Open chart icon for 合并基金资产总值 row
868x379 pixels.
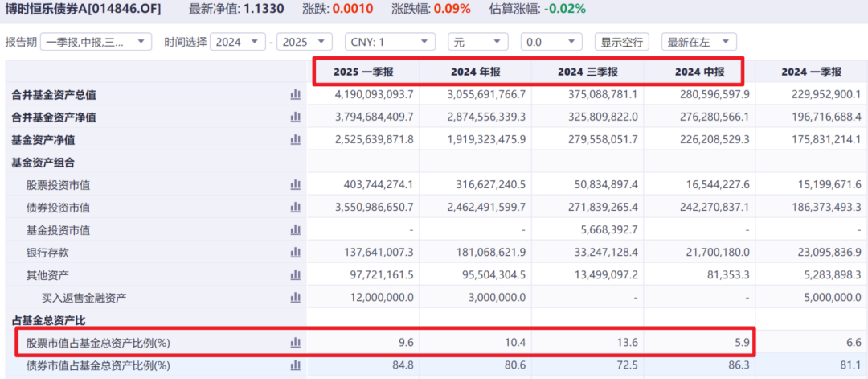coord(295,95)
